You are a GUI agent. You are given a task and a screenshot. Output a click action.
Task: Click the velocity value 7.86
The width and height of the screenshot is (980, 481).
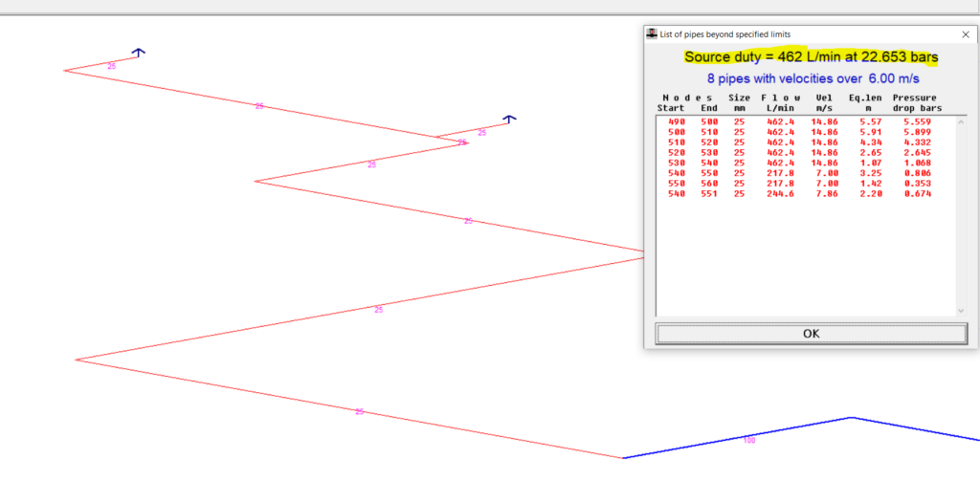827,194
